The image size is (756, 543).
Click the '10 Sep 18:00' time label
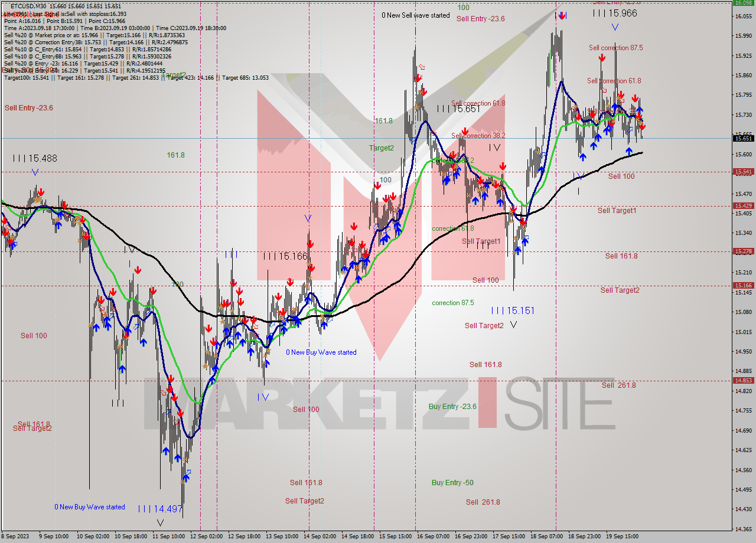(x=131, y=537)
